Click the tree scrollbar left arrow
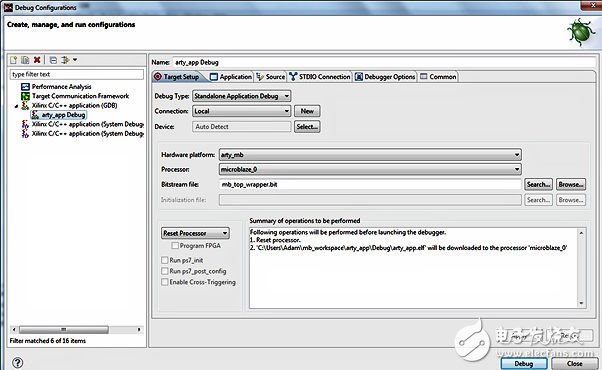This screenshot has height=370, width=602. (14, 330)
